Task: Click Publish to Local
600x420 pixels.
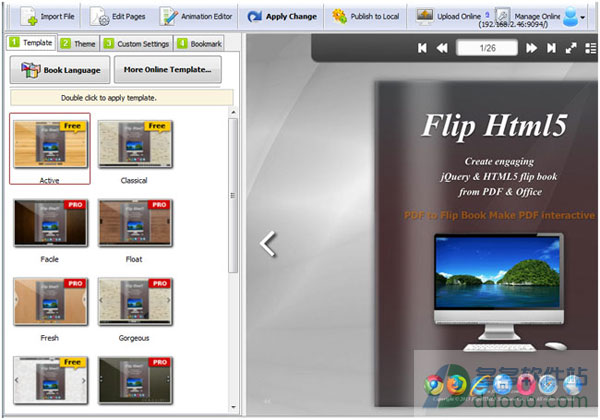Action: pyautogui.click(x=365, y=16)
